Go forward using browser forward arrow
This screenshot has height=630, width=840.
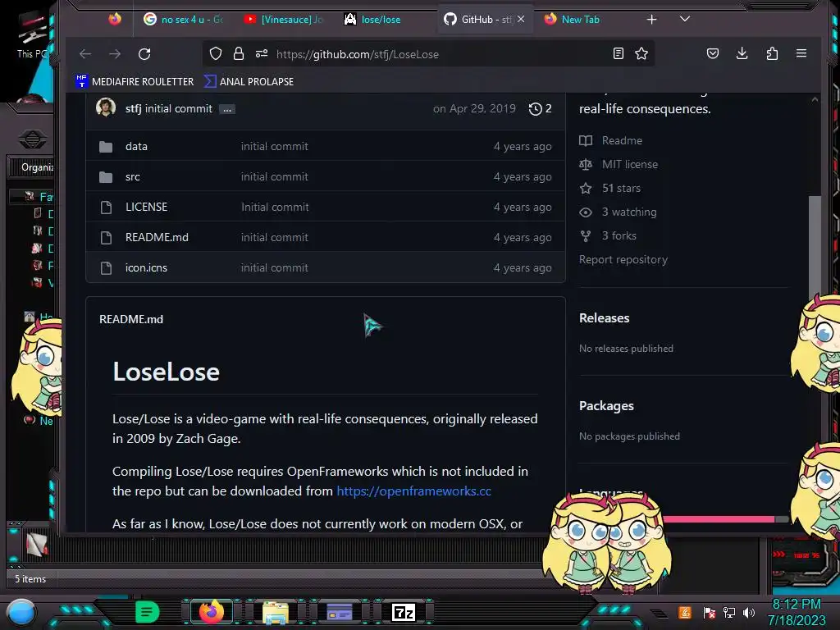tap(115, 54)
